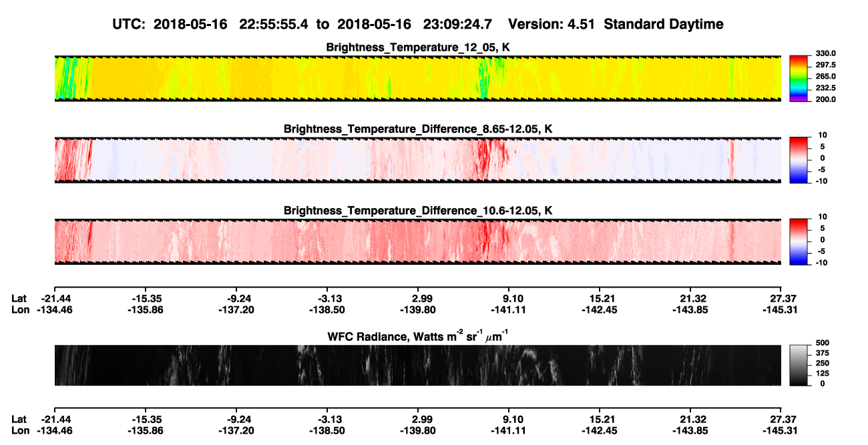Click the Lat label on axis under WFC Radiance
The width and height of the screenshot is (868, 445).
pyautogui.click(x=19, y=419)
